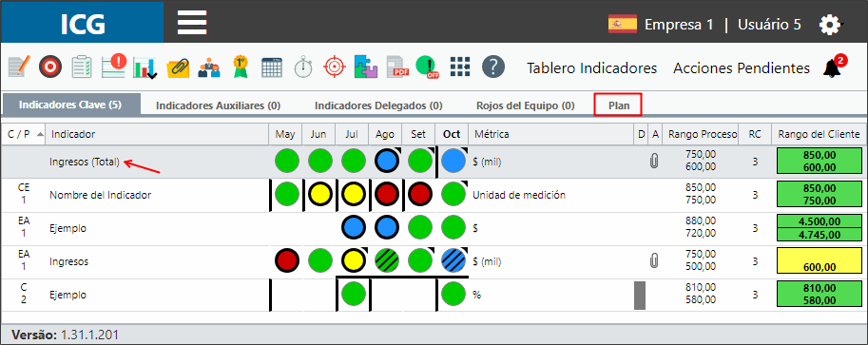868x345 pixels.
Task: Click the Oct month column header
Action: pos(452,134)
